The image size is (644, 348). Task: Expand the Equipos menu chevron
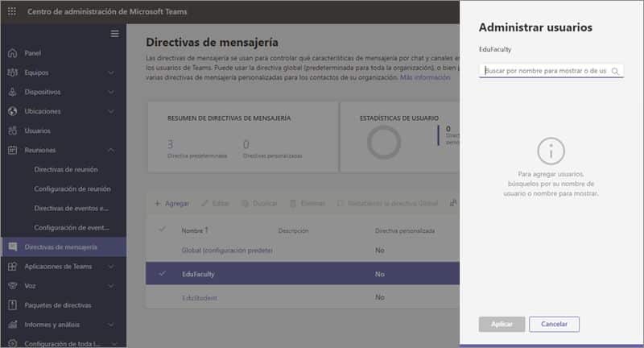click(x=111, y=72)
